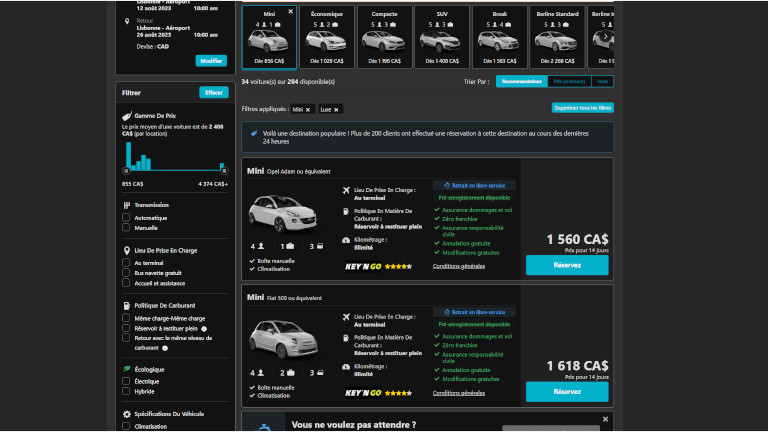Click the Kilométrage gauge icon in Fiat 500 listing
Screen dimensions: 768x432
[346, 366]
